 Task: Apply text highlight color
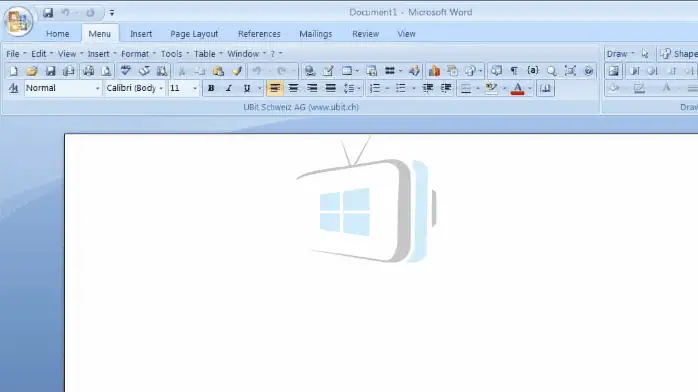[x=491, y=89]
